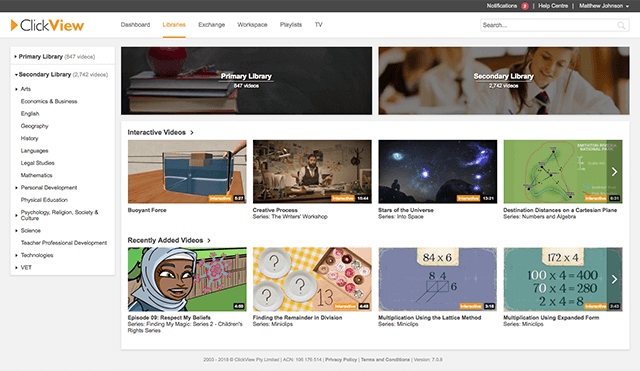Open the Playlists tab

tap(291, 25)
